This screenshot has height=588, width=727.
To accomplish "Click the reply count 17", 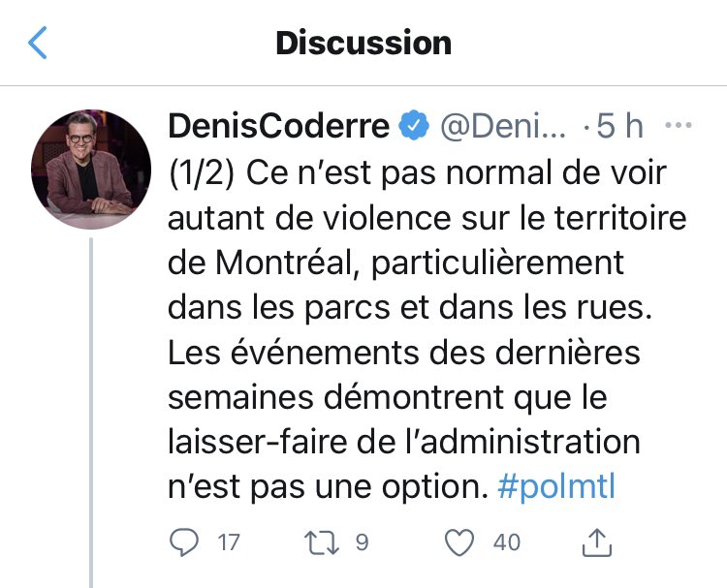I will point(229,542).
